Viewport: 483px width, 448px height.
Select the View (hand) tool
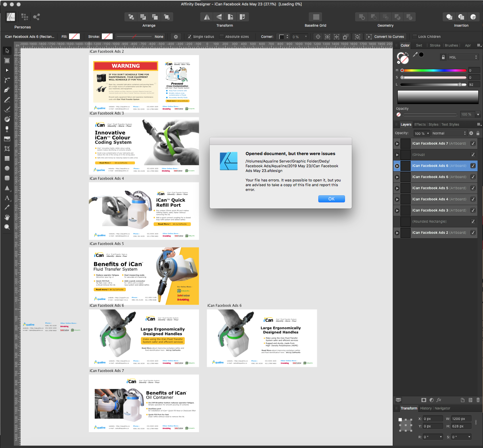(7, 217)
